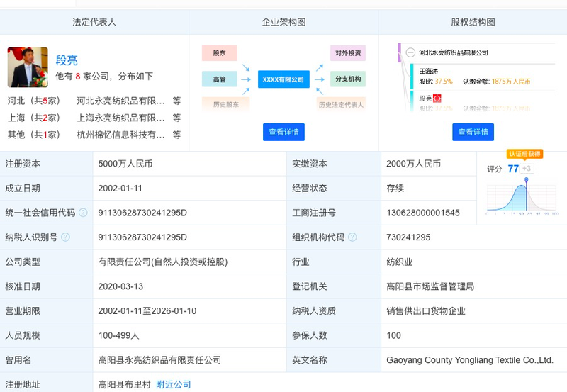The width and height of the screenshot is (567, 392).
Task: Click the 历史法定代表人 box in diagram
Action: (x=341, y=104)
